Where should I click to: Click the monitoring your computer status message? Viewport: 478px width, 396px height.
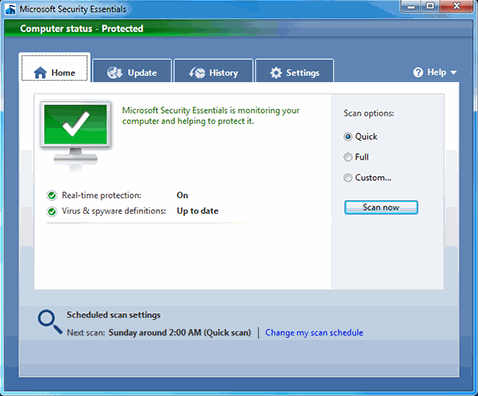pos(211,116)
